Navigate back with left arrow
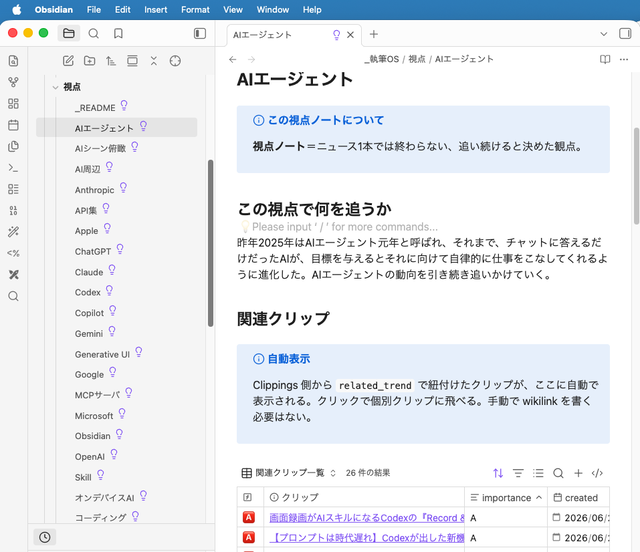Image resolution: width=640 pixels, height=552 pixels. (233, 60)
